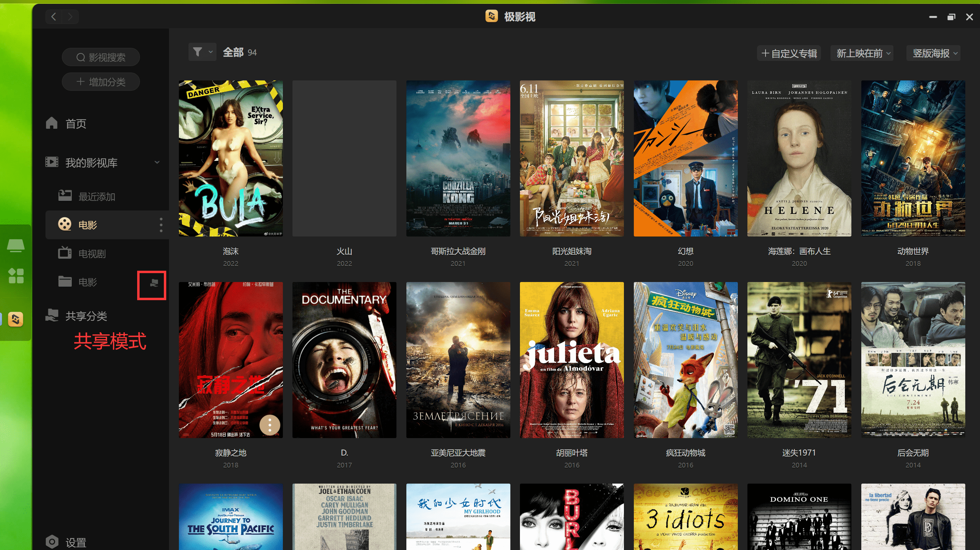The image size is (980, 550).
Task: Open the julieta 胡丽叶塔 poster
Action: point(572,360)
